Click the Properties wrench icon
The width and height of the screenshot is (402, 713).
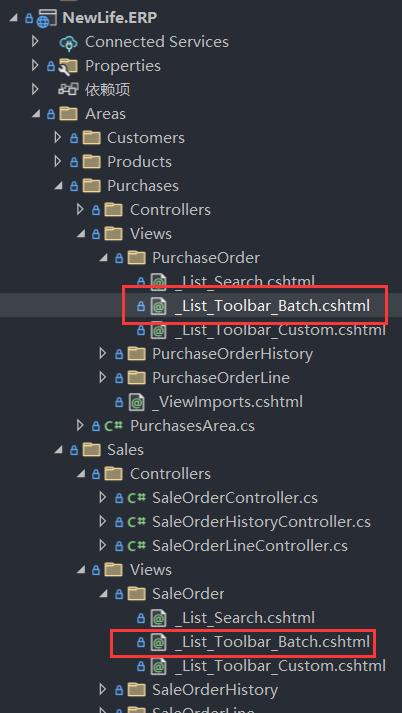click(68, 66)
